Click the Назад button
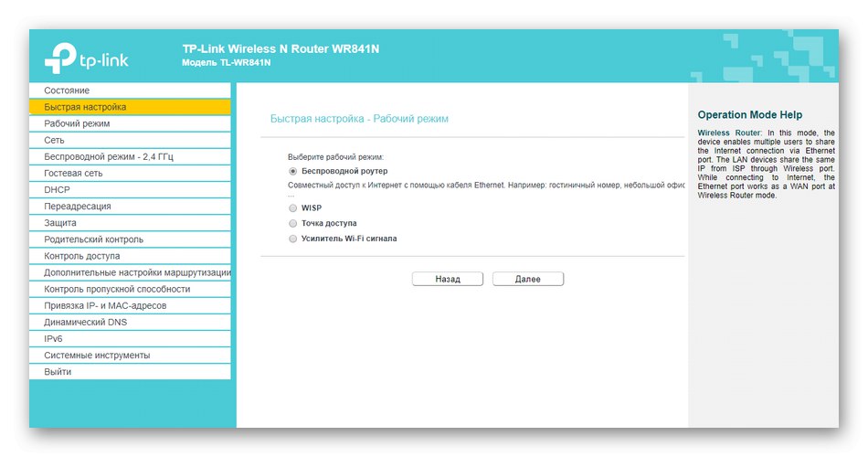The image size is (868, 457). coord(448,279)
